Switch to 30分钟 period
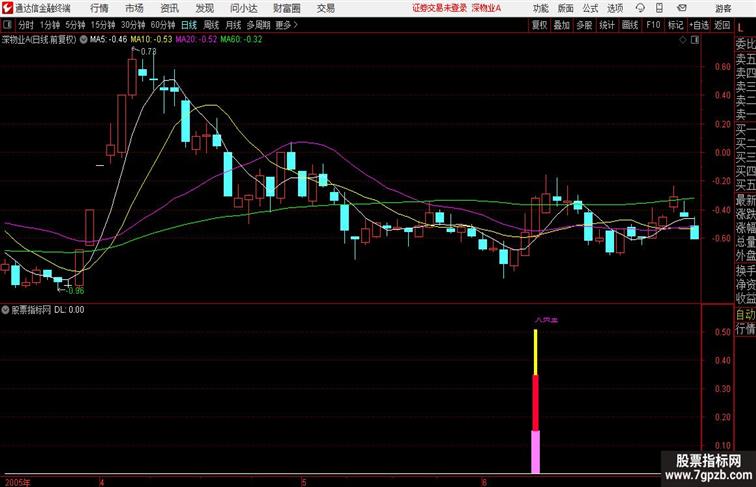756x487 pixels. click(x=133, y=25)
